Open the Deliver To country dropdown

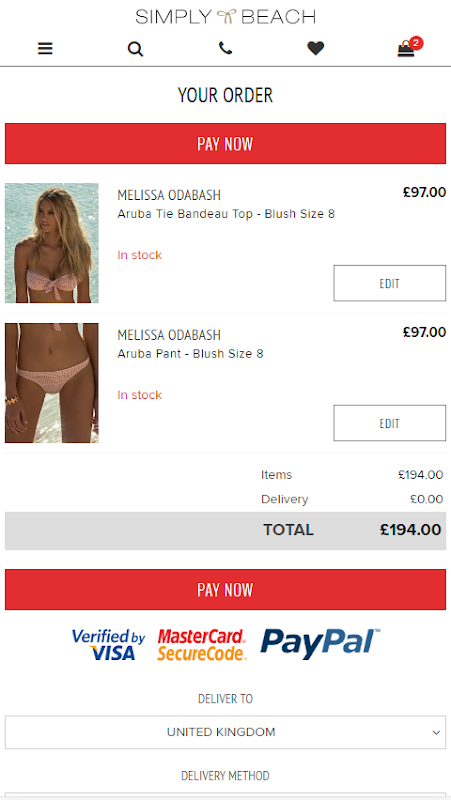pyautogui.click(x=226, y=732)
